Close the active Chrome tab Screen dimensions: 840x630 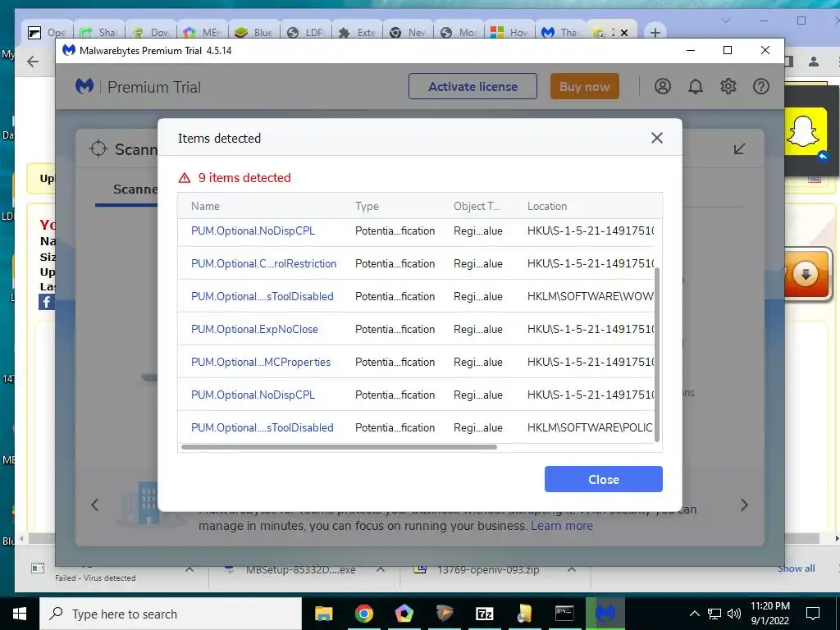(624, 33)
